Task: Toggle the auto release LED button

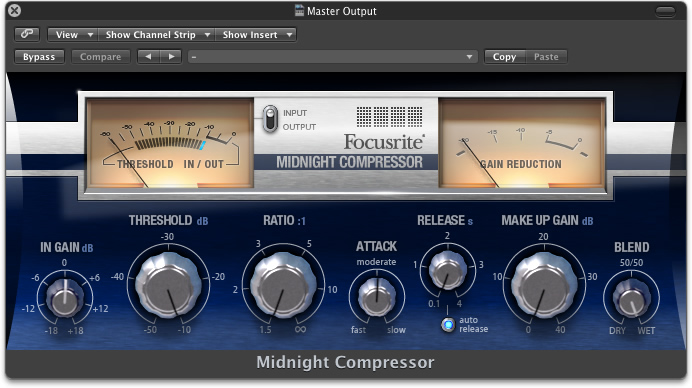Action: 448,325
